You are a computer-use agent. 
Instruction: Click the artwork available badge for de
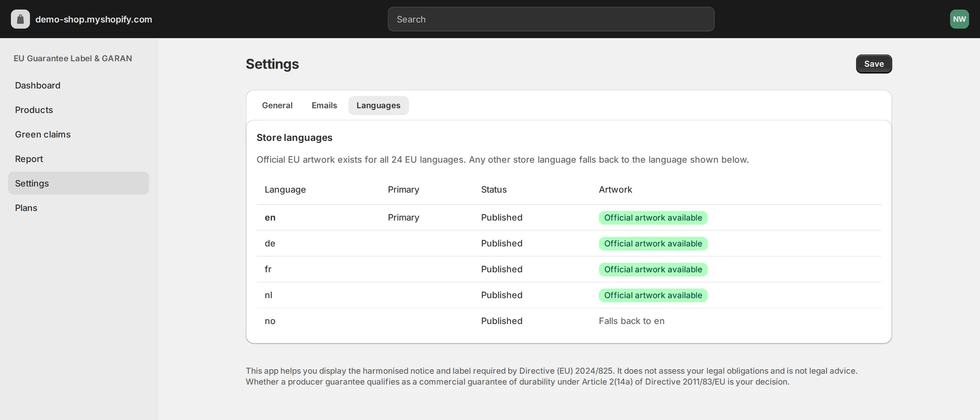pos(653,244)
